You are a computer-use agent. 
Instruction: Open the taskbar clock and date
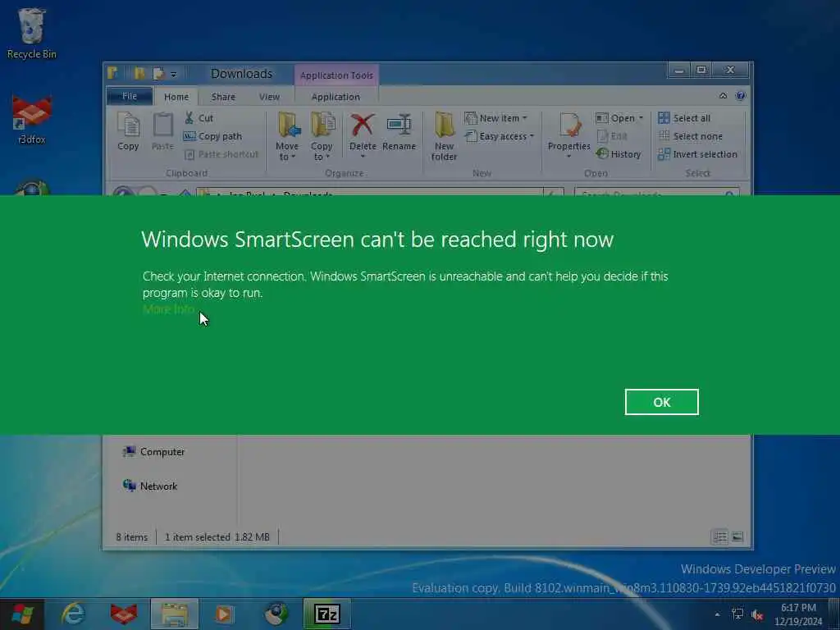coord(798,614)
